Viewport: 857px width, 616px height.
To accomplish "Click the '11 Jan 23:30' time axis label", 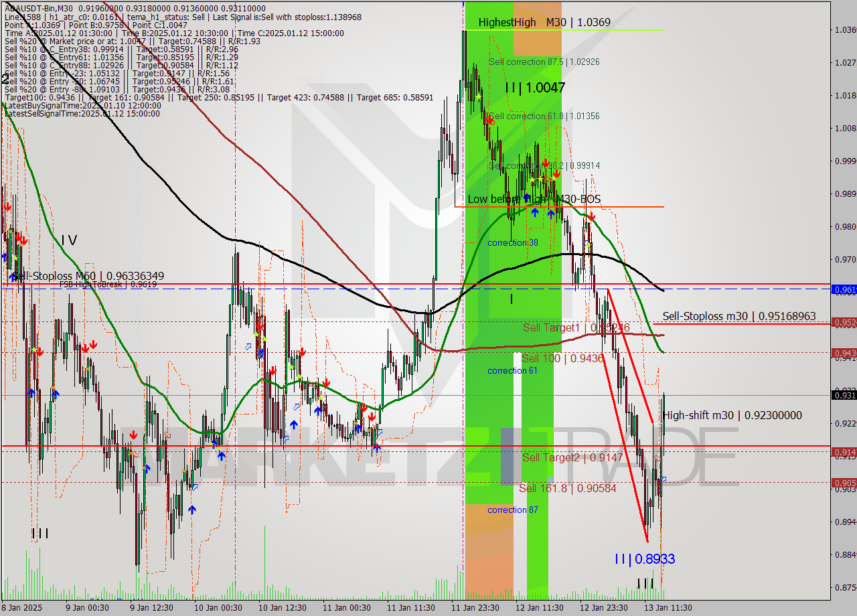I will tap(476, 607).
